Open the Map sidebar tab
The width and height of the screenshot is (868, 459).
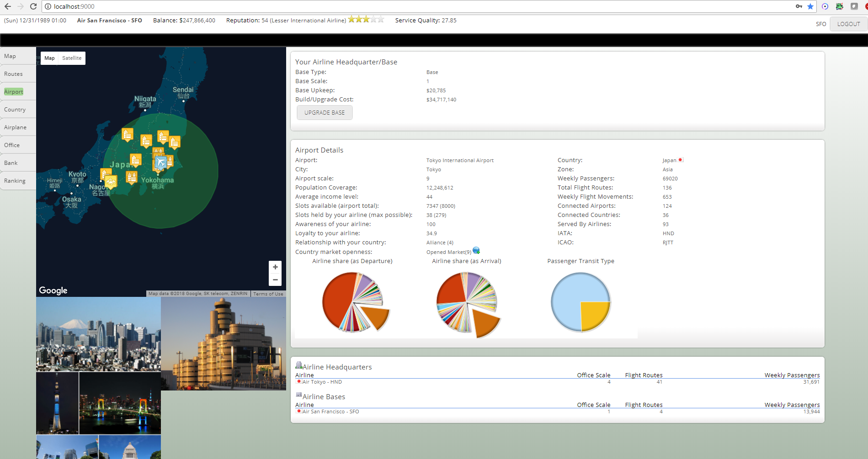(x=18, y=56)
